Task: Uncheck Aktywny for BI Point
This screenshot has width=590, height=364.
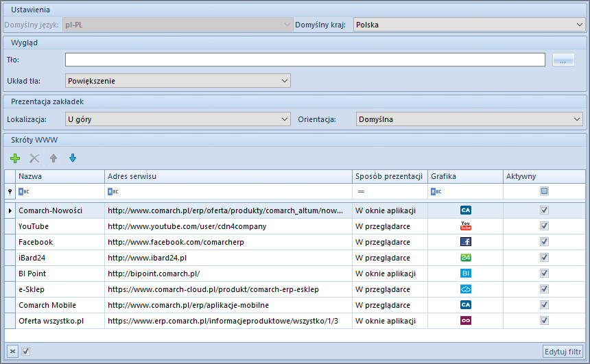Action: [544, 274]
